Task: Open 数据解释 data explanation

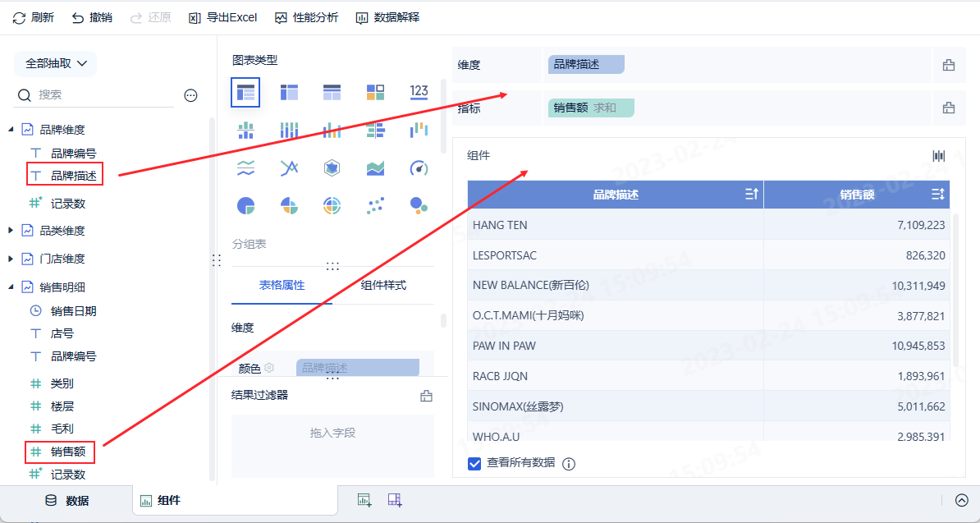Action: pos(387,17)
